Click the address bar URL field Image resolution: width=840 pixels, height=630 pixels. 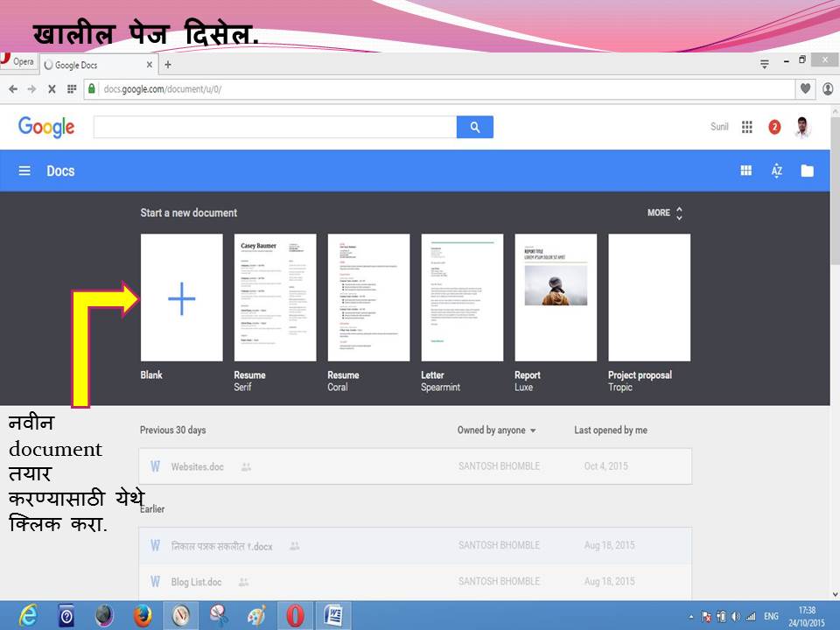pyautogui.click(x=439, y=89)
